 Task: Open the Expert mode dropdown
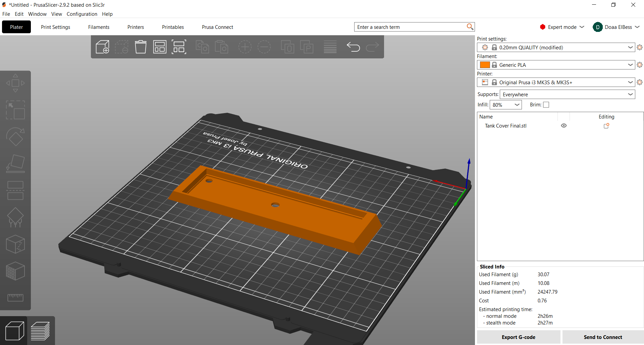[x=562, y=27]
